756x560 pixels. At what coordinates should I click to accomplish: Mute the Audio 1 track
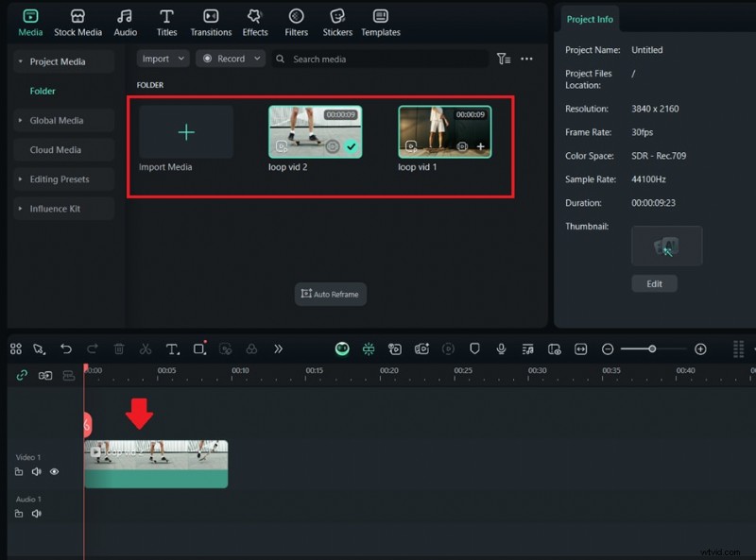tap(36, 513)
